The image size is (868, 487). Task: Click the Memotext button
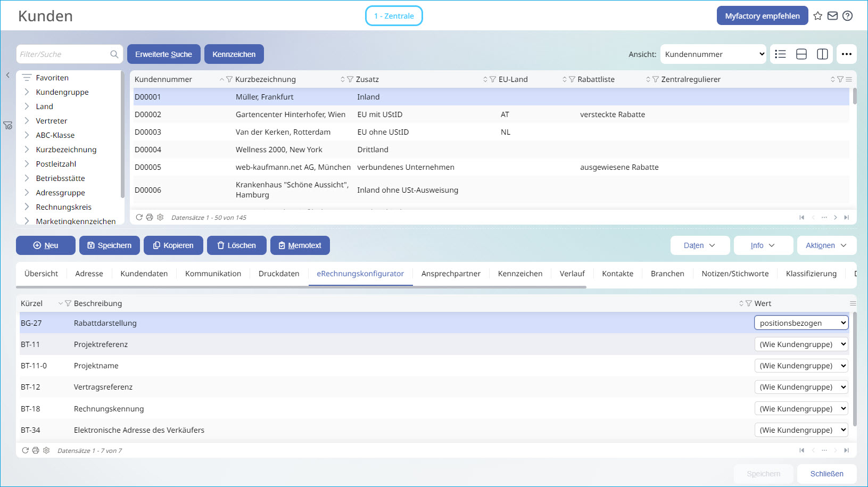300,245
